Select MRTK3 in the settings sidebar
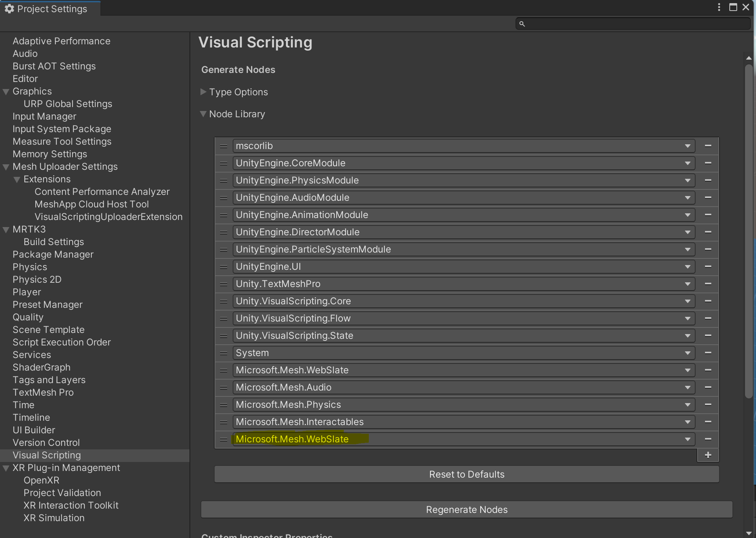 point(30,229)
